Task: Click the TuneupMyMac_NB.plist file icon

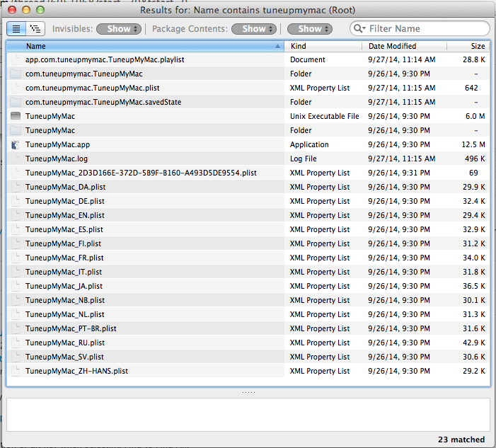Action: click(x=15, y=300)
